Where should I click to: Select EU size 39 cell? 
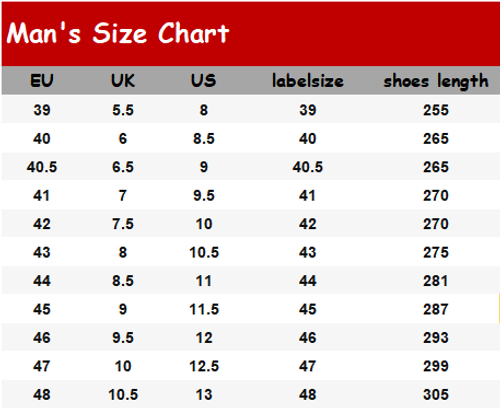click(42, 110)
